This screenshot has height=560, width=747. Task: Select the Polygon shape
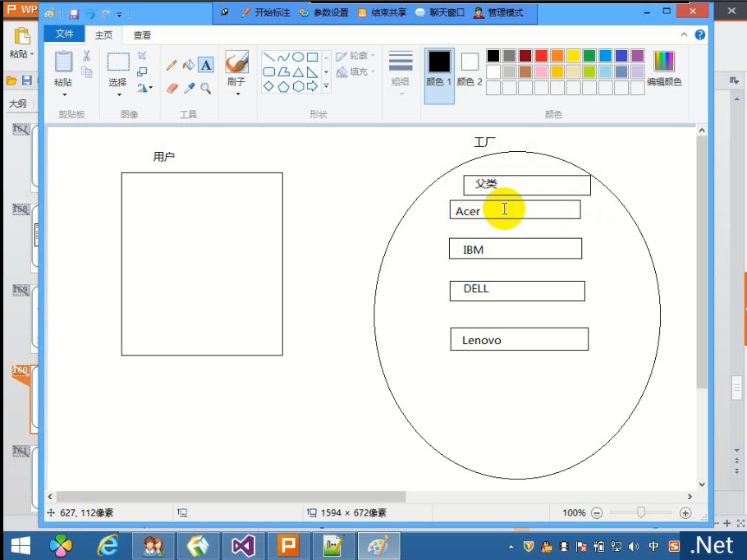(283, 72)
